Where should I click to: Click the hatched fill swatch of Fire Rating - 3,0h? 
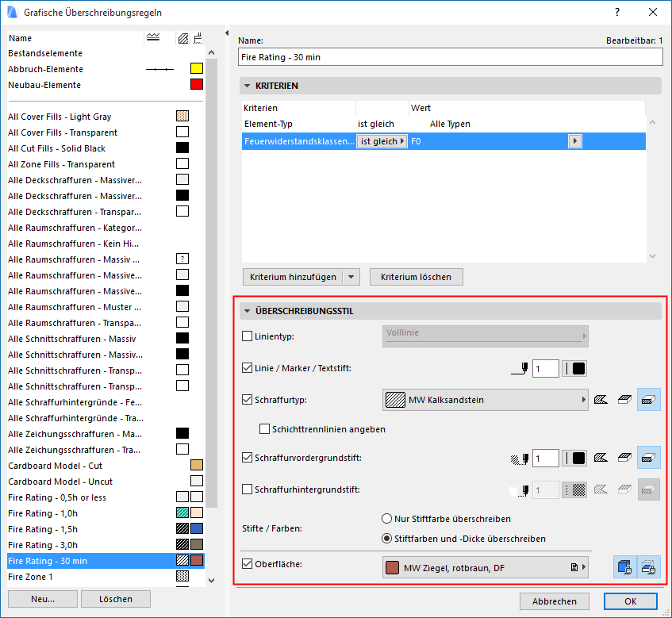pos(182,545)
